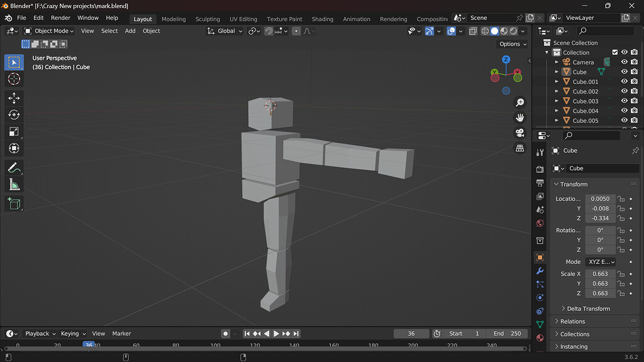Open the Options dropdown
The width and height of the screenshot is (644, 362).
(x=513, y=44)
